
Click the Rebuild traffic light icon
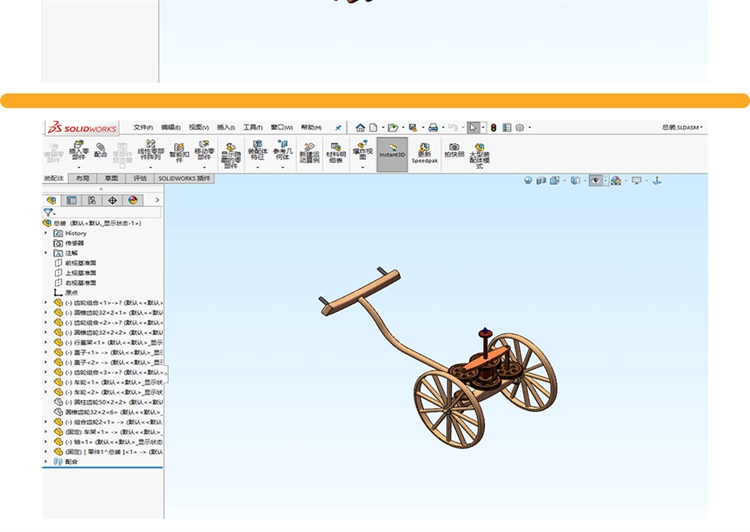click(x=494, y=127)
